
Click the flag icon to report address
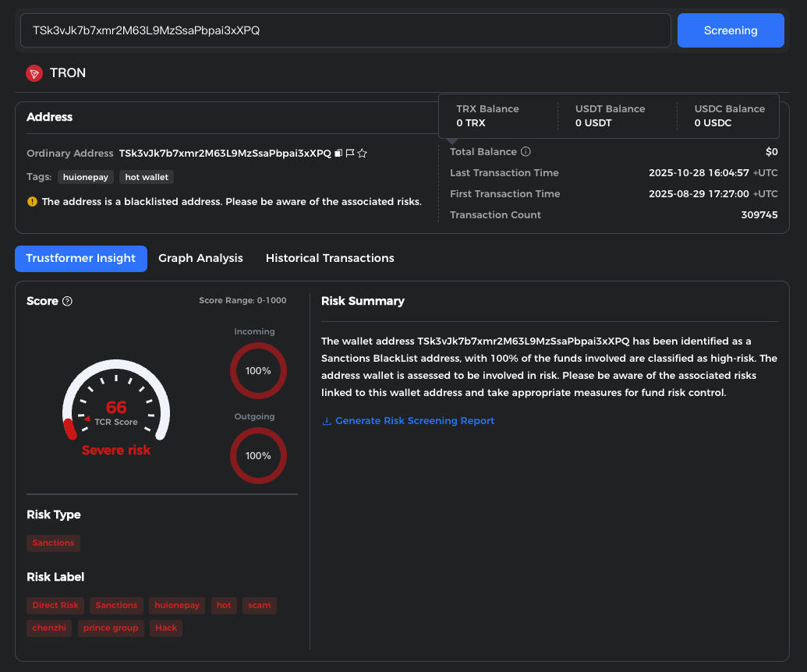(x=350, y=154)
